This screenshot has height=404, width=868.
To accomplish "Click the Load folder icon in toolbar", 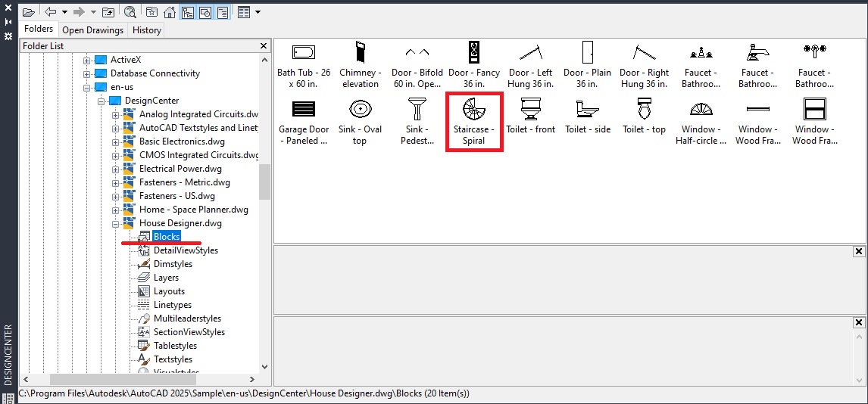I will point(29,12).
